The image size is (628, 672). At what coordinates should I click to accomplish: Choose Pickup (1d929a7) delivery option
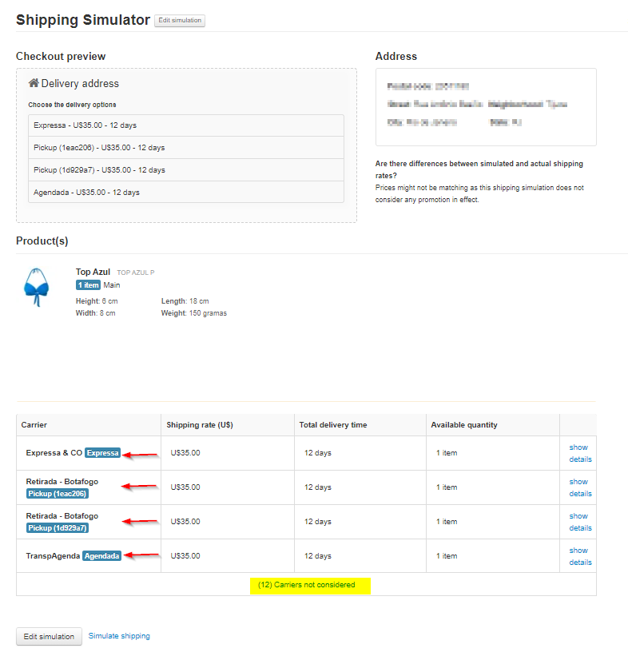186,169
